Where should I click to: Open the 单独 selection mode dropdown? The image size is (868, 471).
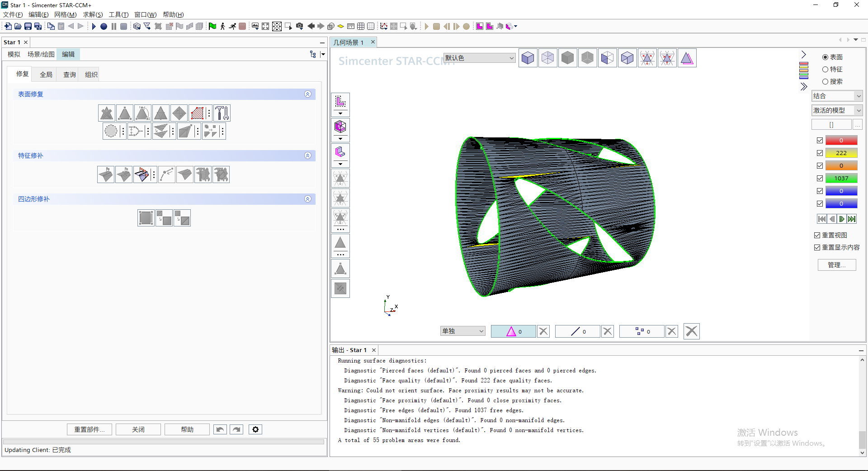click(x=463, y=331)
